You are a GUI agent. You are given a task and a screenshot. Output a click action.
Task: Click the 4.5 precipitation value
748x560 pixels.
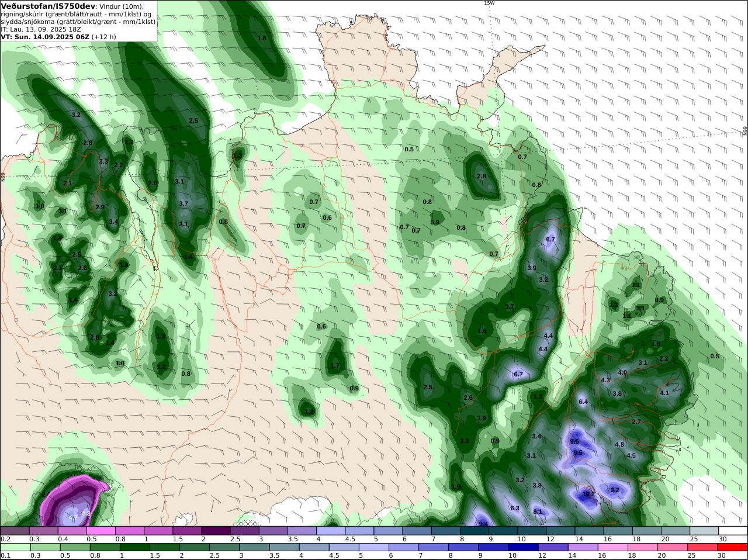click(631, 456)
